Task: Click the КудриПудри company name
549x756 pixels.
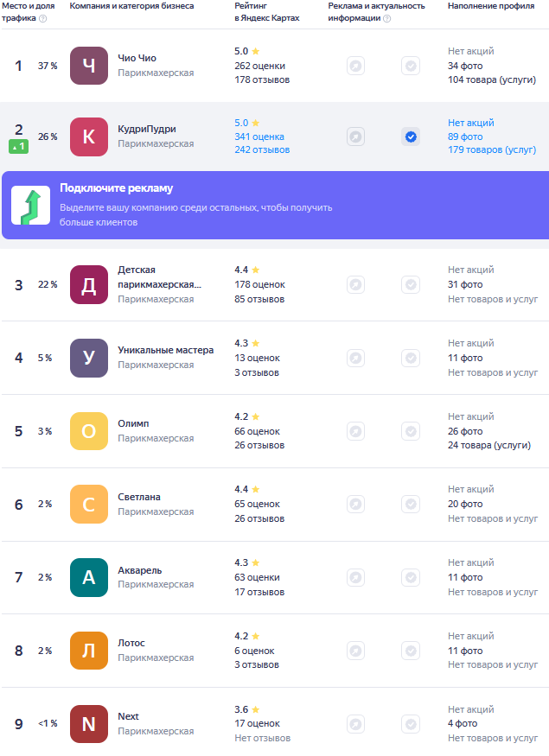Action: click(147, 130)
